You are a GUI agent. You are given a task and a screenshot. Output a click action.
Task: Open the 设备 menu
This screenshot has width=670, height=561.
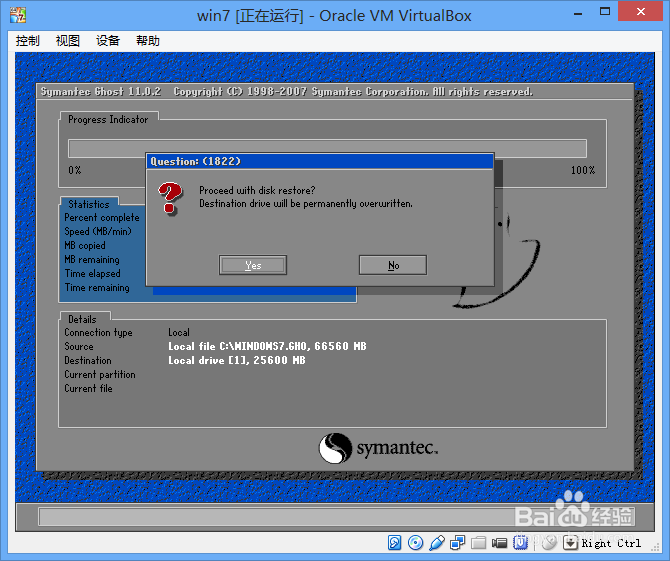click(108, 41)
